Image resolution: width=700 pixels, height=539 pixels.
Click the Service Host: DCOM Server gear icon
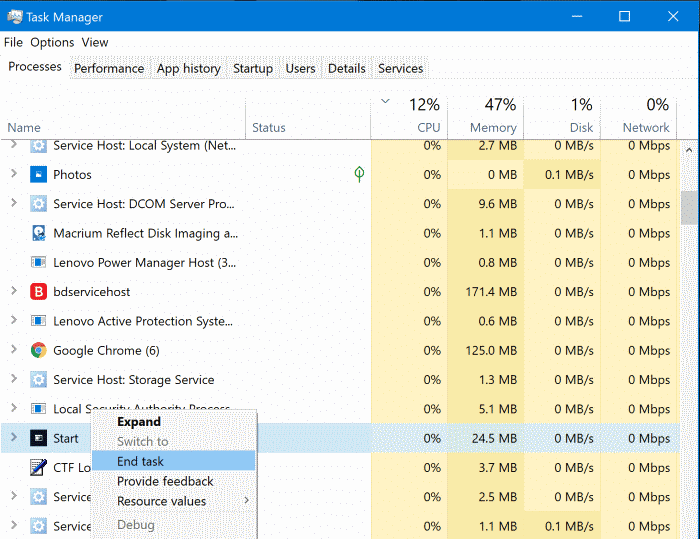tap(38, 204)
